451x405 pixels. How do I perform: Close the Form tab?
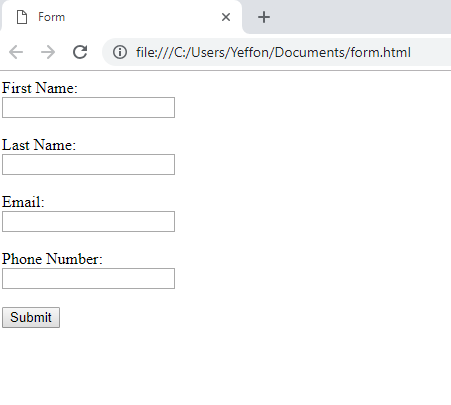pos(226,17)
